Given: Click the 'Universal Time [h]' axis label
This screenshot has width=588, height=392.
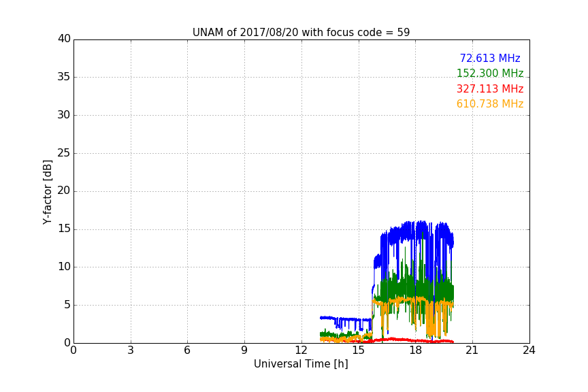Looking at the screenshot, I should click(301, 364).
